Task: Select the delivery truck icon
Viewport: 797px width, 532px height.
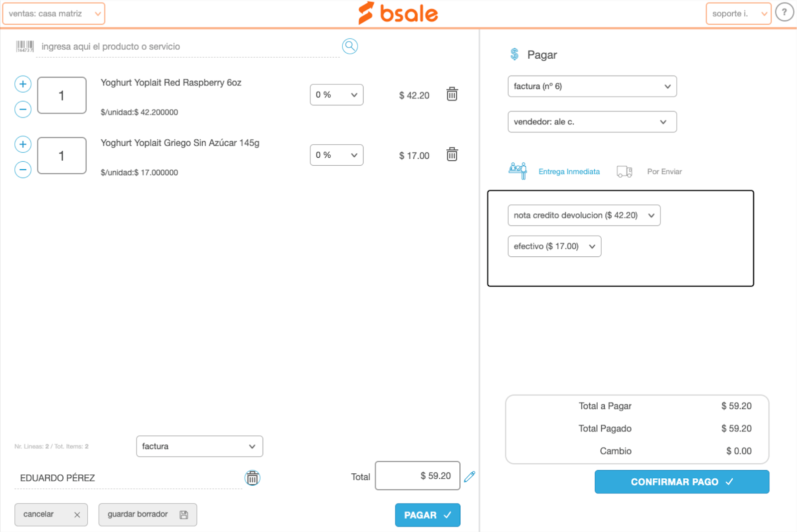Action: [x=625, y=172]
